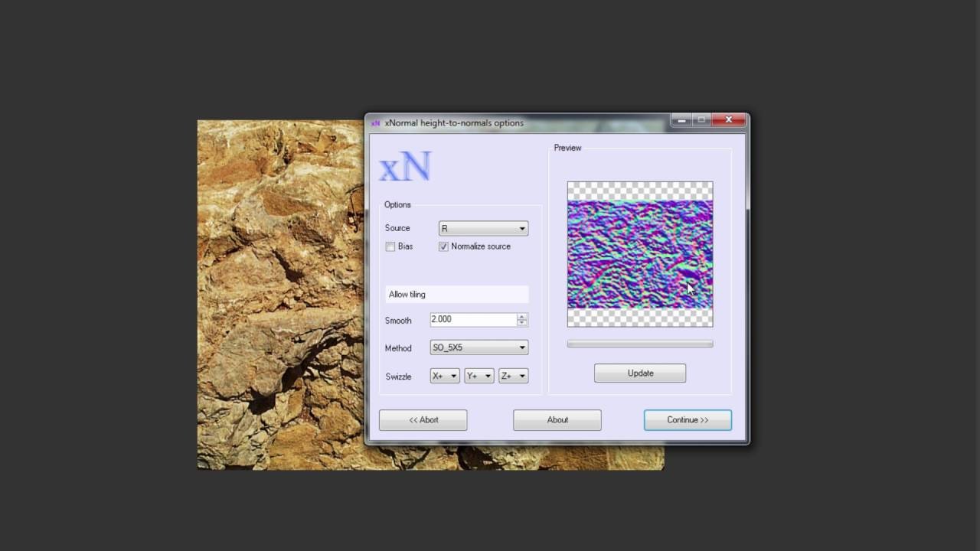Click the normal map preview image
Image resolution: width=980 pixels, height=551 pixels.
[640, 254]
